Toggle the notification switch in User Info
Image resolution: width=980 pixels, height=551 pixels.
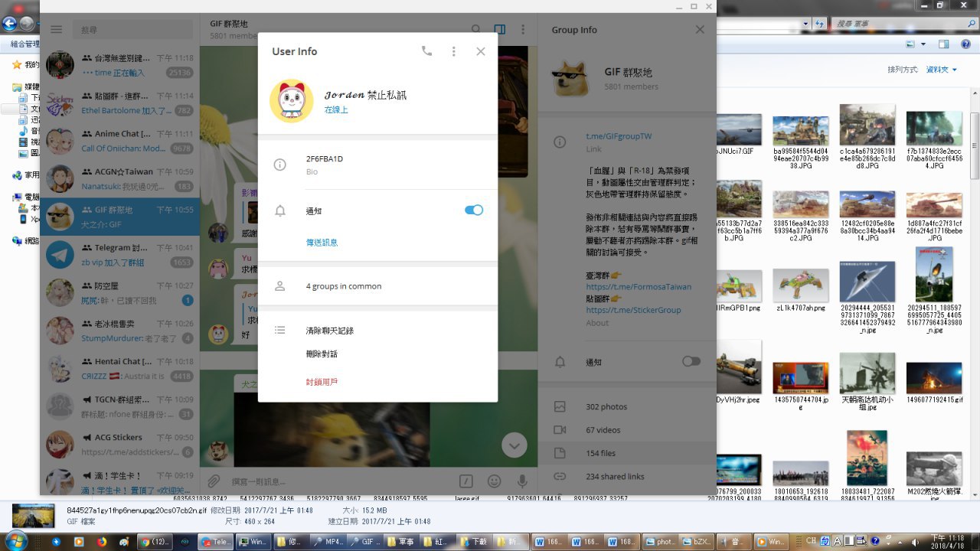coord(473,210)
